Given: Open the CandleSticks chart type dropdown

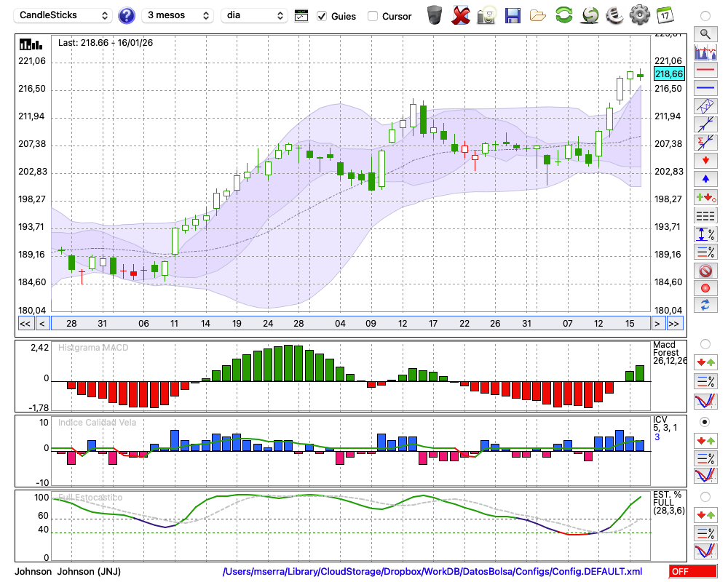Looking at the screenshot, I should coord(64,15).
